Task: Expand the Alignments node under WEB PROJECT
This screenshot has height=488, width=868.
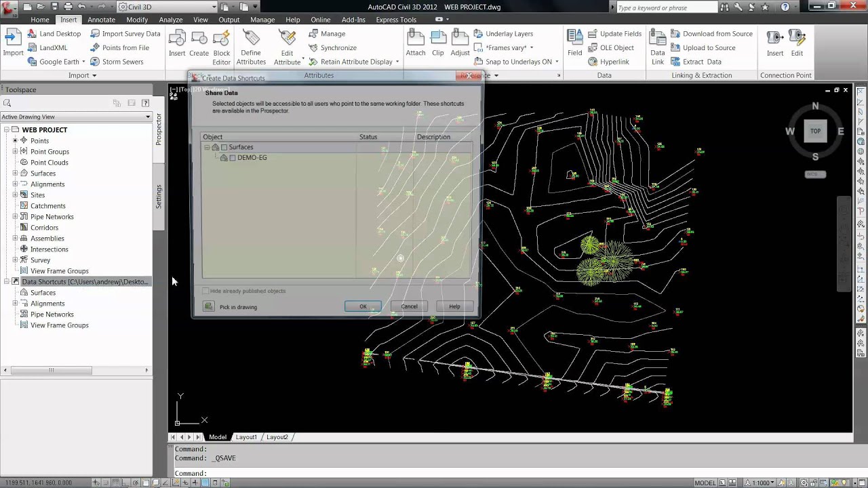Action: 15,184
